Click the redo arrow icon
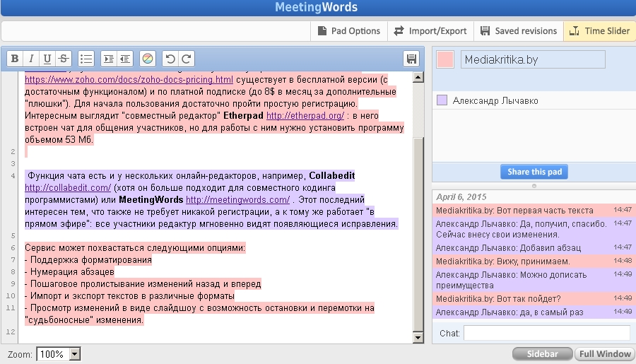This screenshot has width=636, height=364. point(187,59)
